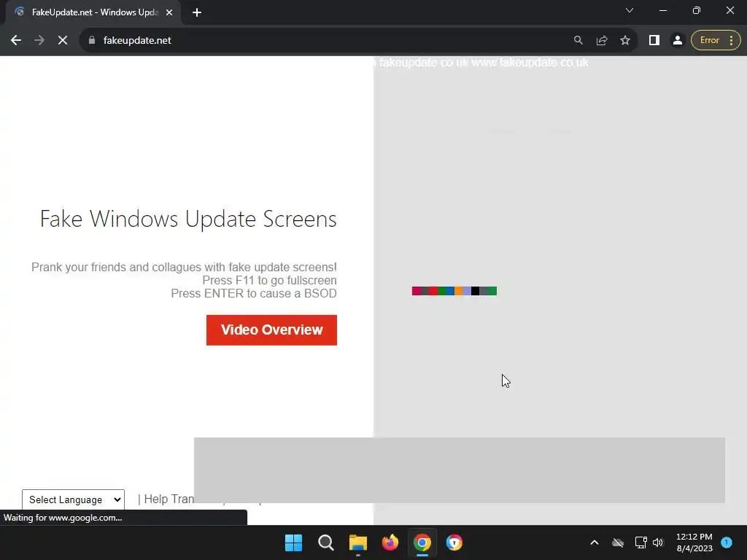This screenshot has height=560, width=747.
Task: Open the zoom magnifier in address bar
Action: point(578,41)
